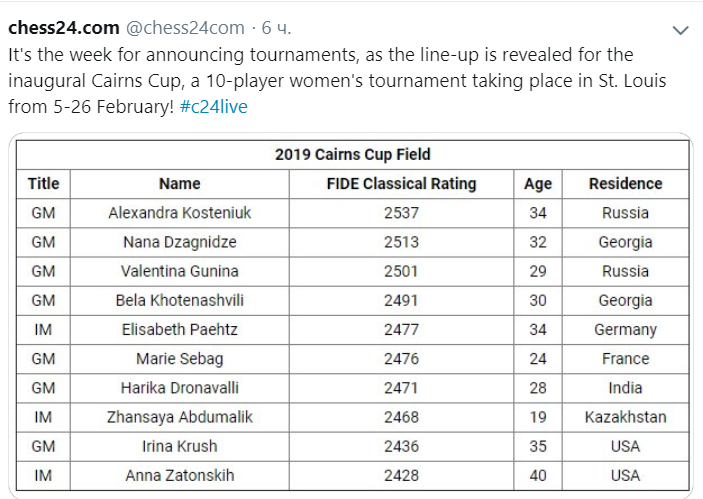Click on Harika Dronavalli's name
The width and height of the screenshot is (703, 499).
[x=179, y=388]
